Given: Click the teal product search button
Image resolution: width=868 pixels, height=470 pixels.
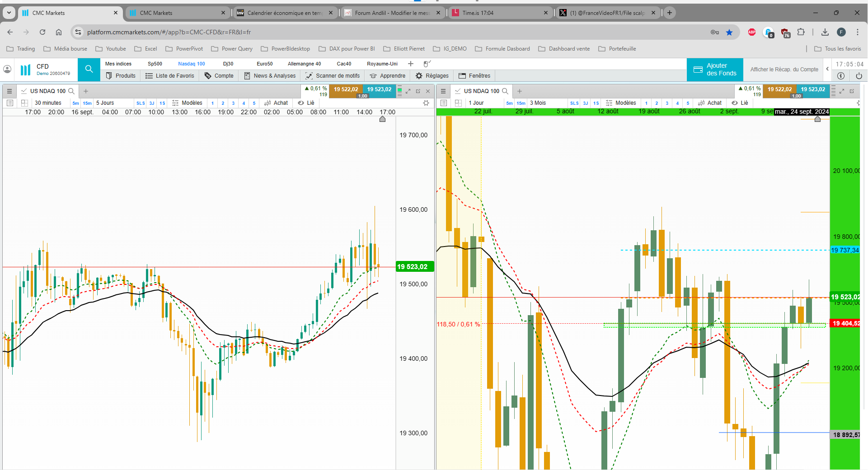Looking at the screenshot, I should [89, 69].
